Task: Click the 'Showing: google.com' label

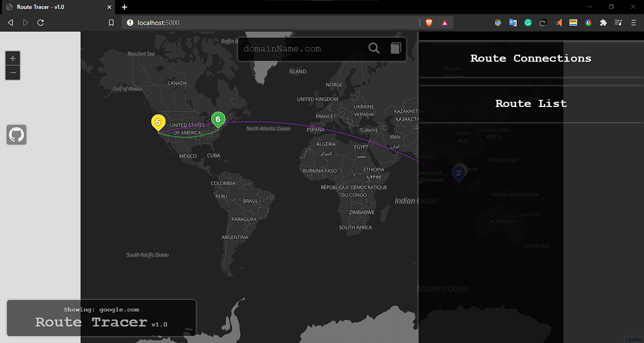Action: (x=101, y=310)
